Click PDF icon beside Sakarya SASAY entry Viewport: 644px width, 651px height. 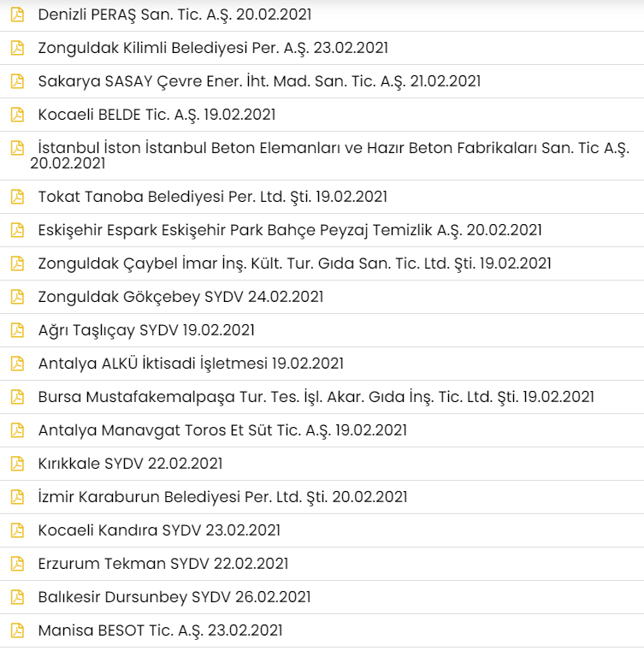click(x=17, y=81)
